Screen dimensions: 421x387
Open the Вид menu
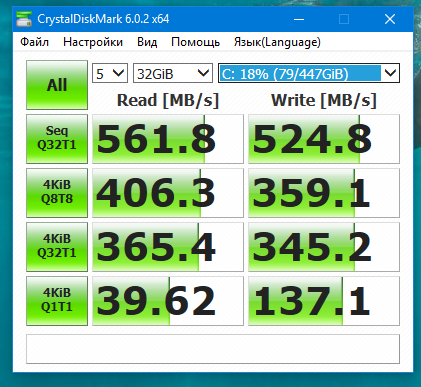point(147,42)
